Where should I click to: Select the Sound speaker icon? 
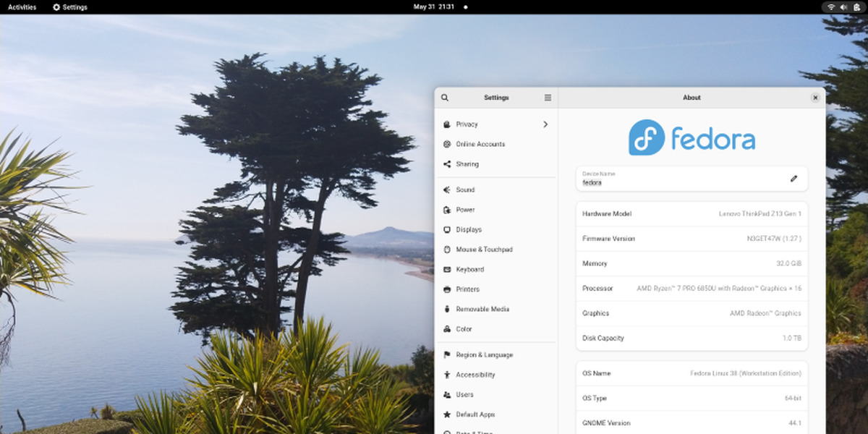pyautogui.click(x=448, y=190)
